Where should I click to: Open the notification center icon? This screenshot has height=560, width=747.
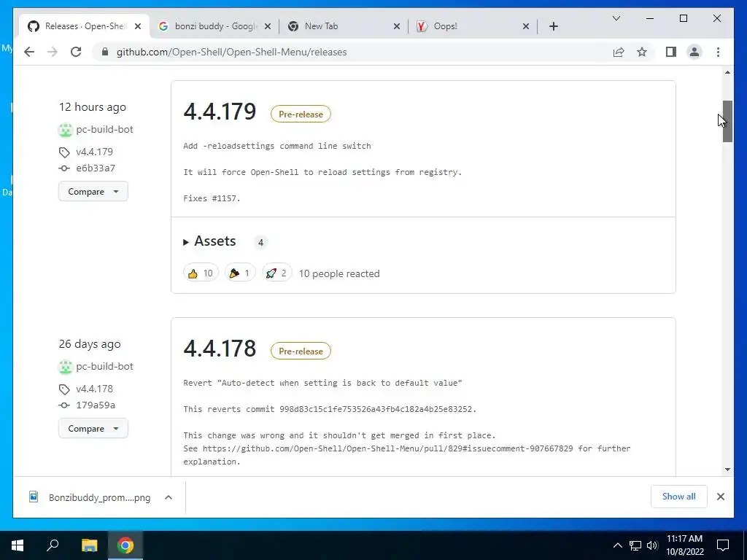point(723,545)
